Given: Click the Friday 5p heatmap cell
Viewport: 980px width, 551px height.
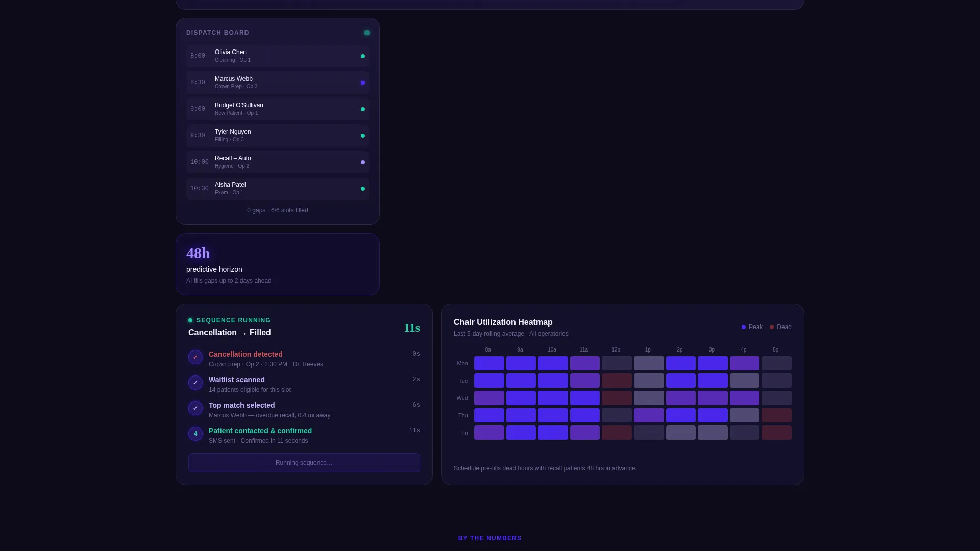Looking at the screenshot, I should click(776, 433).
